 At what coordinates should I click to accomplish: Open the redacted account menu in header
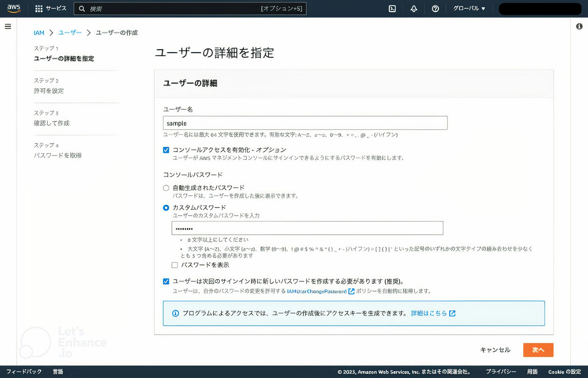tap(540, 9)
